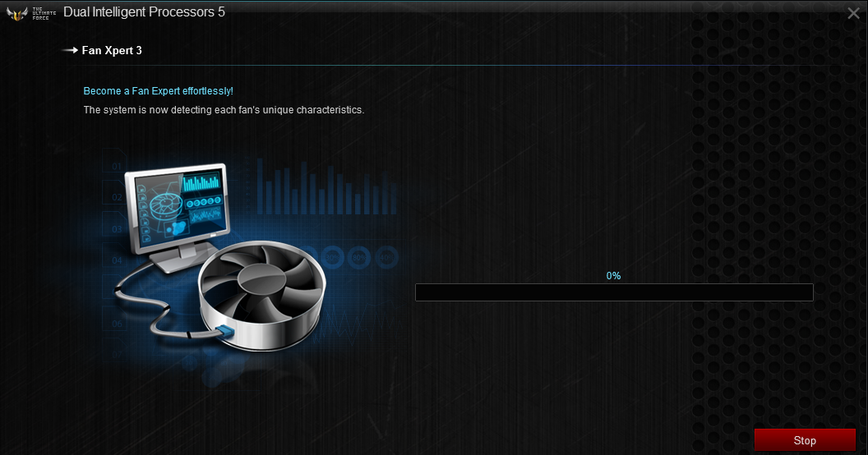Stop the fan detection process
Image resolution: width=868 pixels, height=455 pixels.
click(805, 440)
